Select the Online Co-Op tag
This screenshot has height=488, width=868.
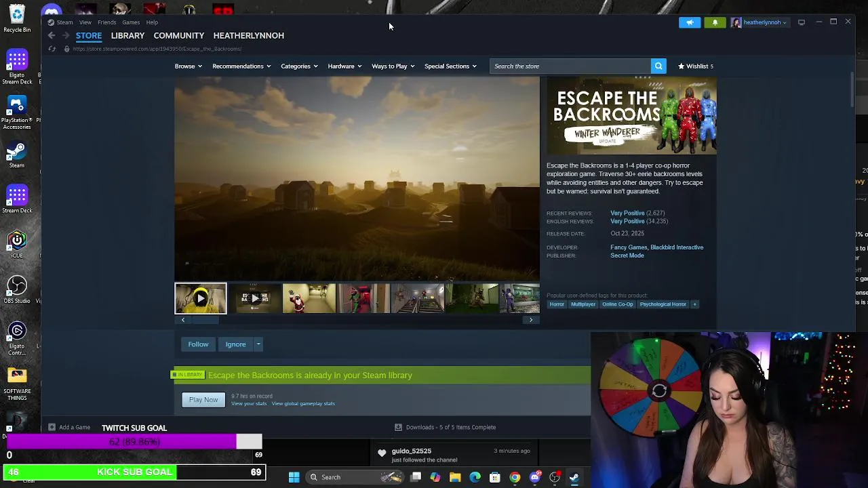(617, 304)
